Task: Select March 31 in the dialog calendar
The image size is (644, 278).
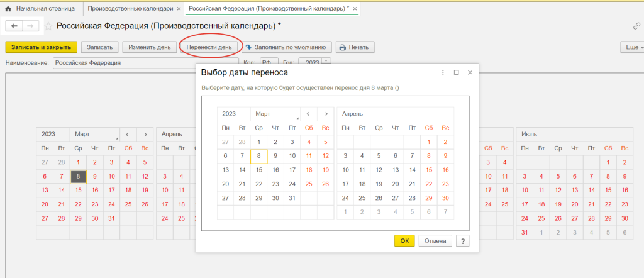Action: click(292, 198)
